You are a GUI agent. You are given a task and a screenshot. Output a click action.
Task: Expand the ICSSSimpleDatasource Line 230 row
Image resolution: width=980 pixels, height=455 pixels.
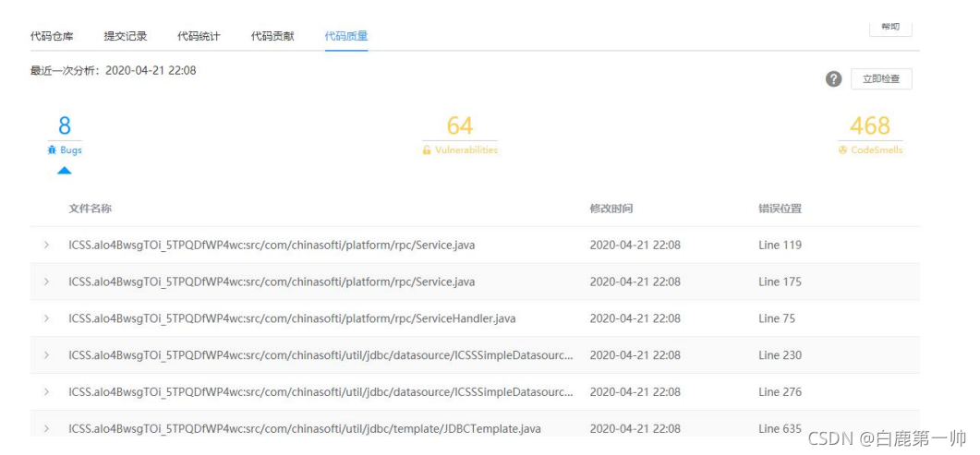click(x=46, y=355)
